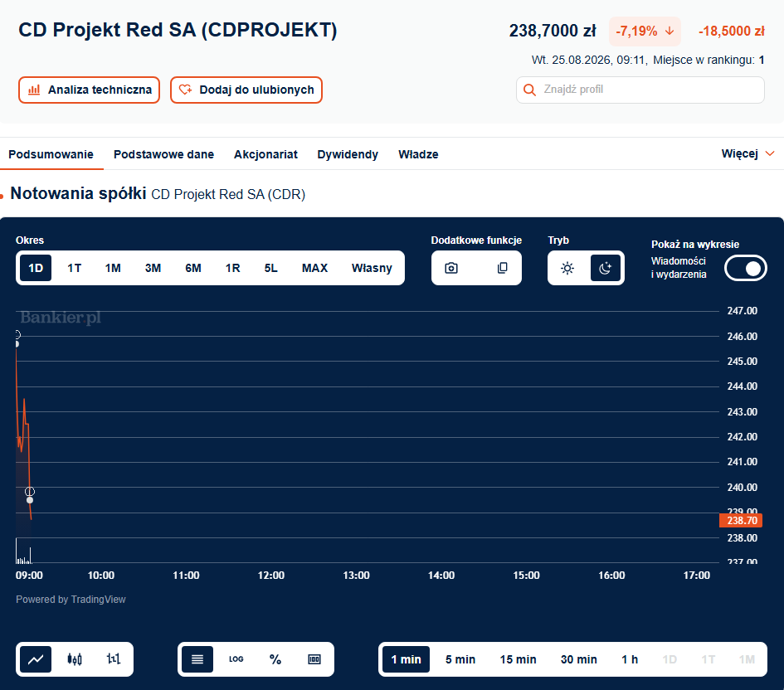Select 6M period
The image size is (784, 690).
pos(193,268)
